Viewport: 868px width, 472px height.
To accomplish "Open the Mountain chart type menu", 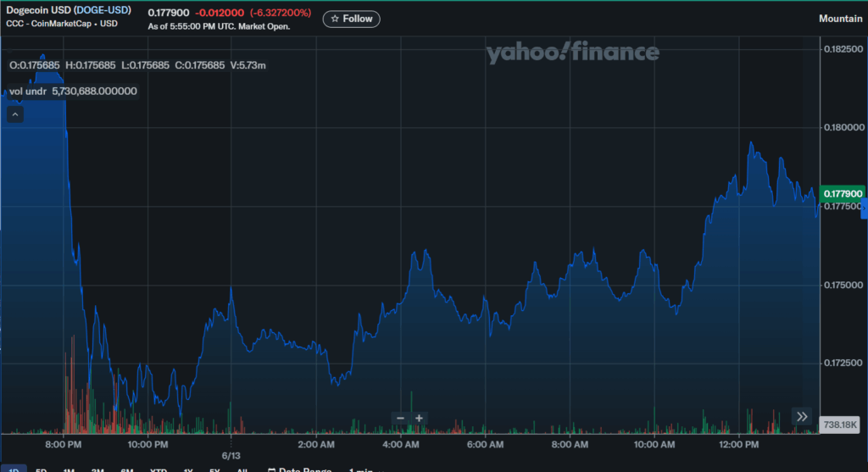I will coord(840,19).
